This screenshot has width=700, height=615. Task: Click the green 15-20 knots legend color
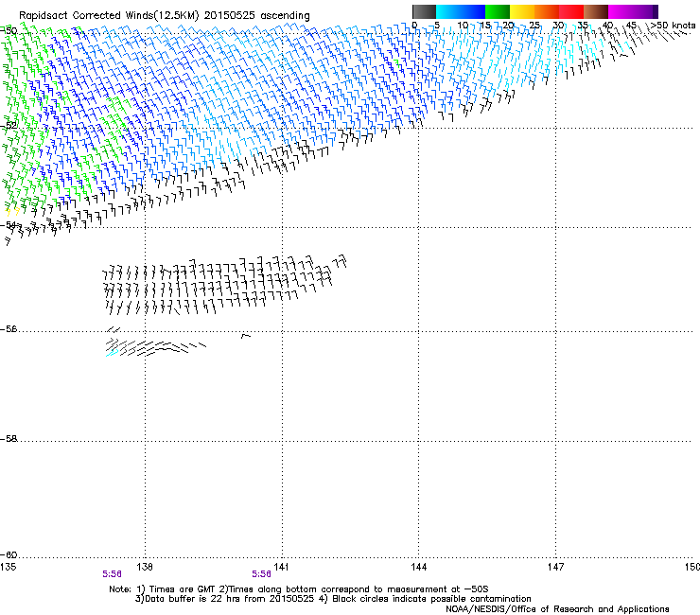tap(498, 11)
